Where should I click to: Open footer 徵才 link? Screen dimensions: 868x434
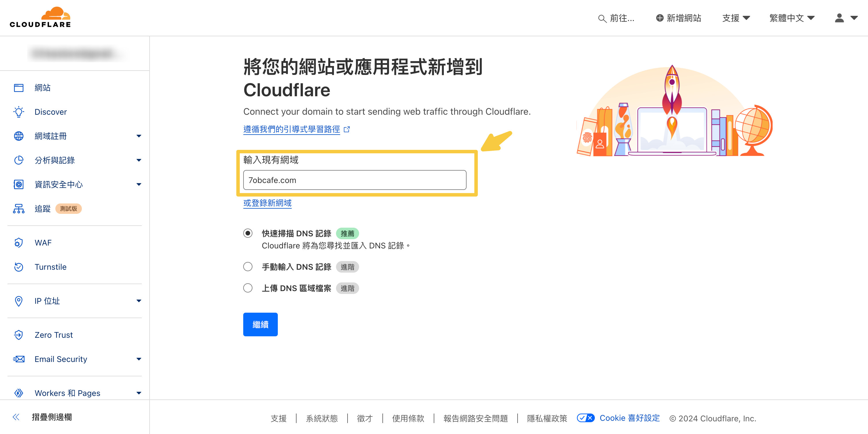click(x=365, y=418)
